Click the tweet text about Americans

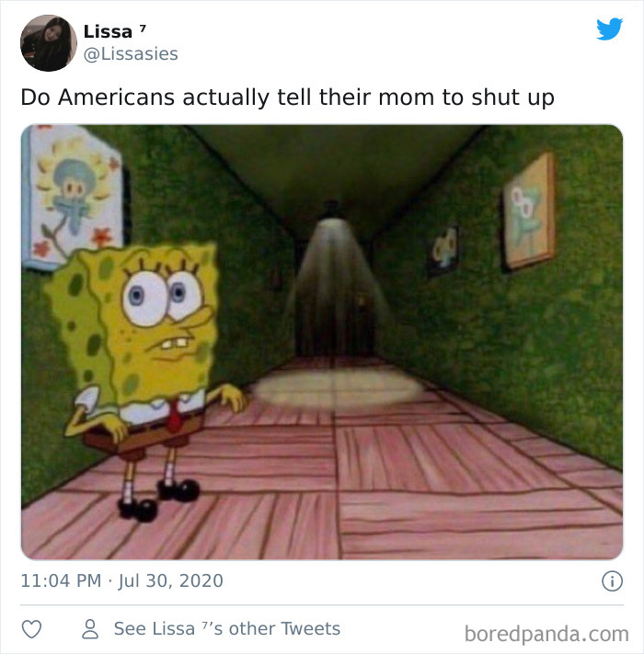tap(287, 98)
